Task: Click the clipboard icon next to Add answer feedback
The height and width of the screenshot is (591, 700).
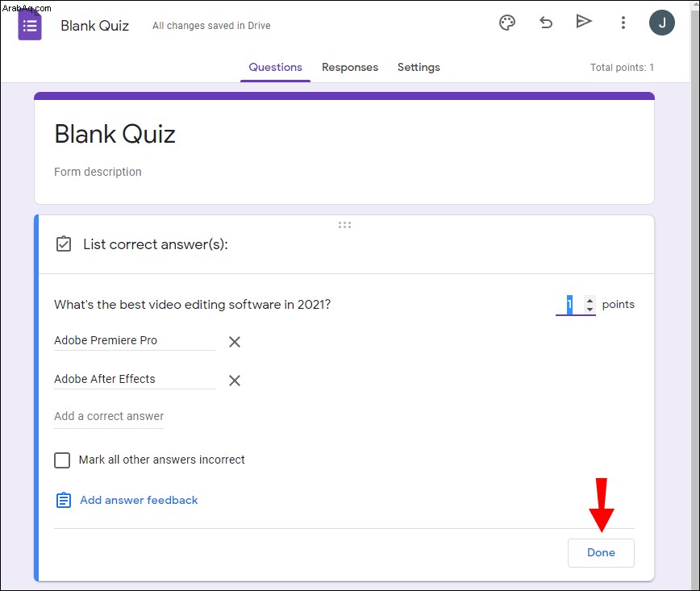Action: [64, 500]
